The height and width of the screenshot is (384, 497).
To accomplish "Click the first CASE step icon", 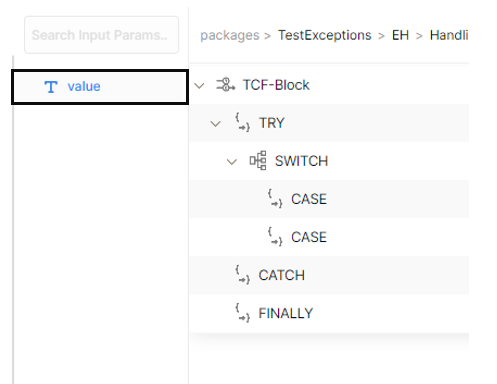I will coord(275,198).
